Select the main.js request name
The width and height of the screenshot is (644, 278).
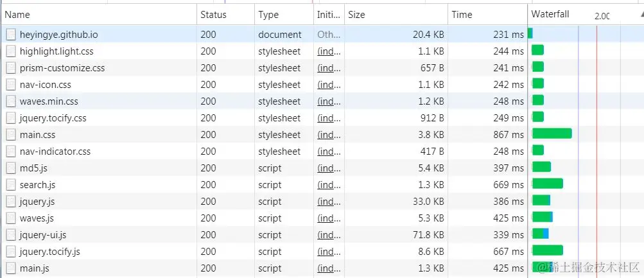[35, 268]
